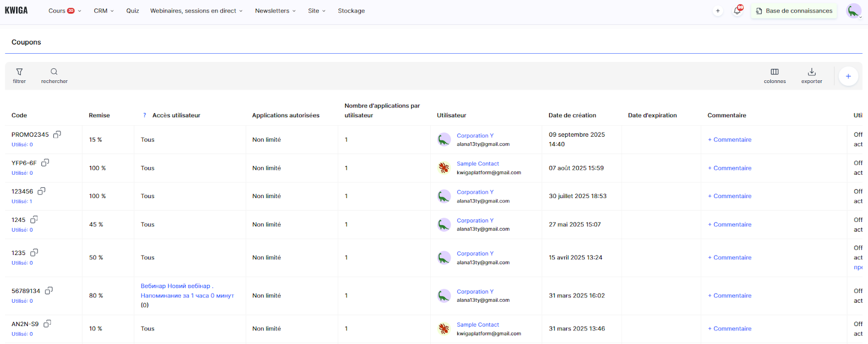This screenshot has width=868, height=344.
Task: Copy the 56789134 coupon code
Action: 49,290
